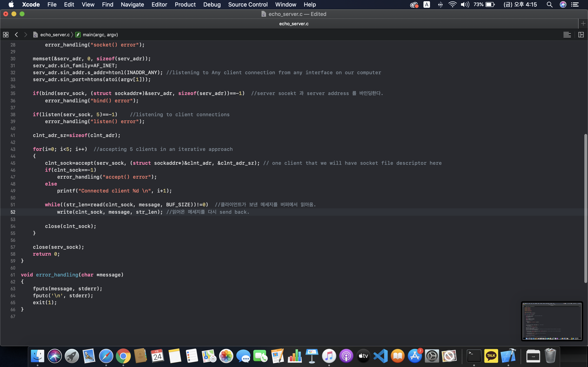588x367 pixels.
Task: Launch Terminal from the Dock
Action: click(474, 356)
